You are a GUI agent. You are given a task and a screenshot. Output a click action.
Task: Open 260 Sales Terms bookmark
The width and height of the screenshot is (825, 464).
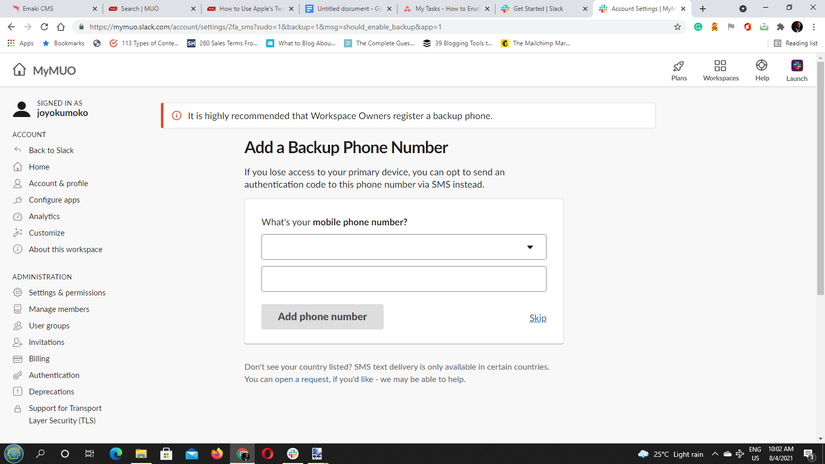click(223, 43)
